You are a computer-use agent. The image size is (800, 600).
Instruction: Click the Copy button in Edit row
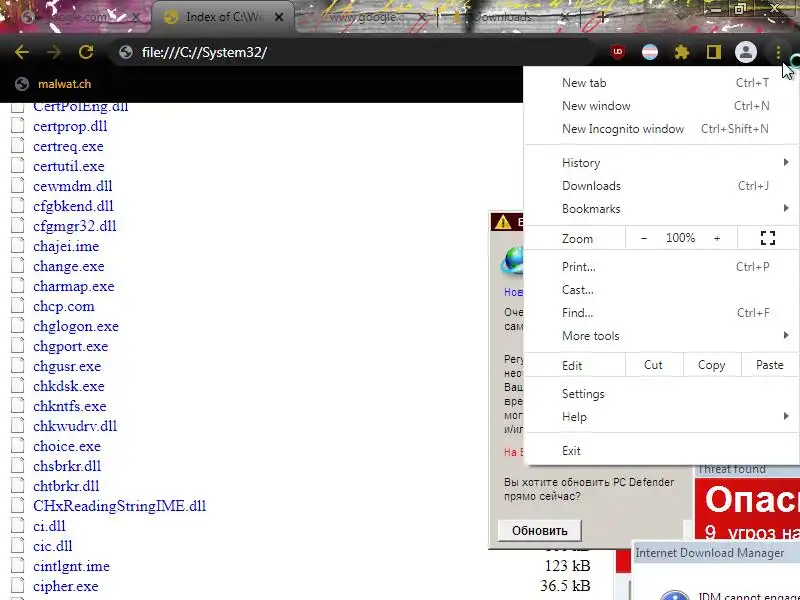click(712, 365)
